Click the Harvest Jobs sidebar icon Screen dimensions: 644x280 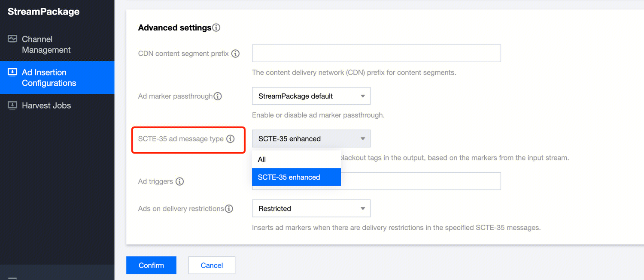point(12,105)
